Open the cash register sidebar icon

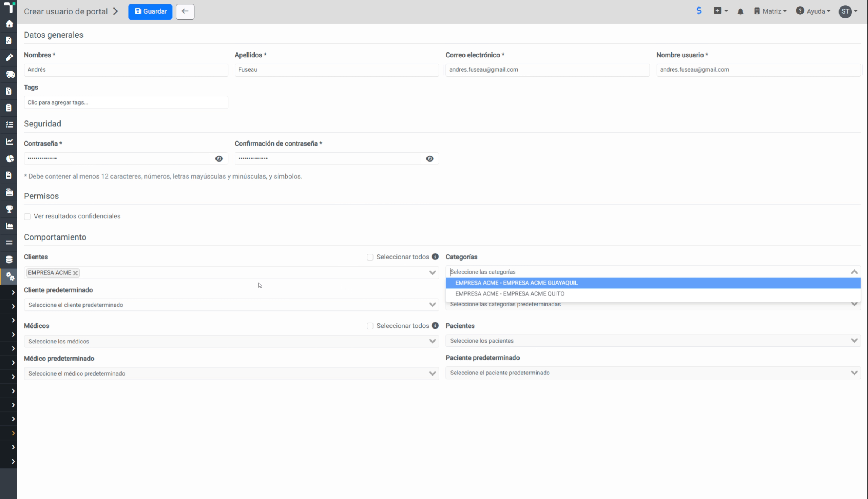click(9, 192)
